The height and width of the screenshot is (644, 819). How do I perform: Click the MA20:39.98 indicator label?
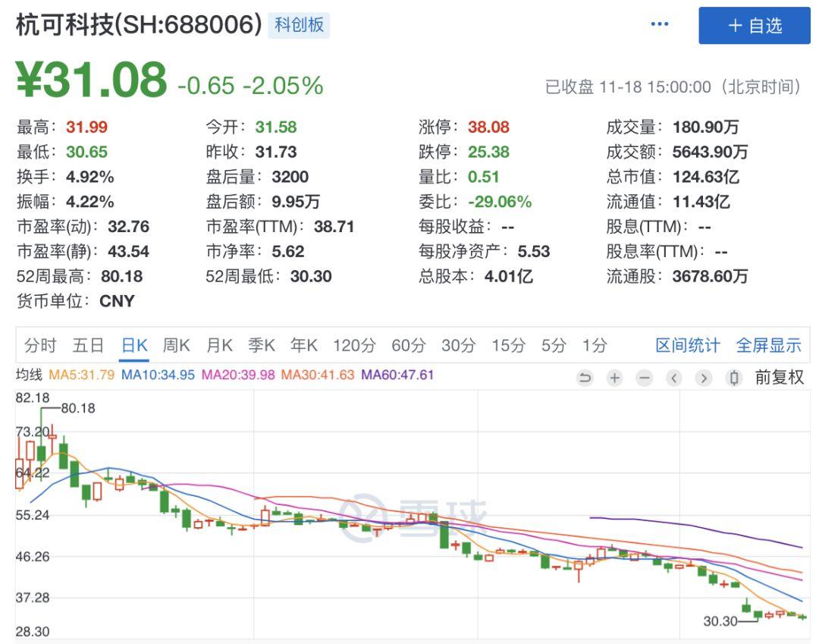pos(238,375)
